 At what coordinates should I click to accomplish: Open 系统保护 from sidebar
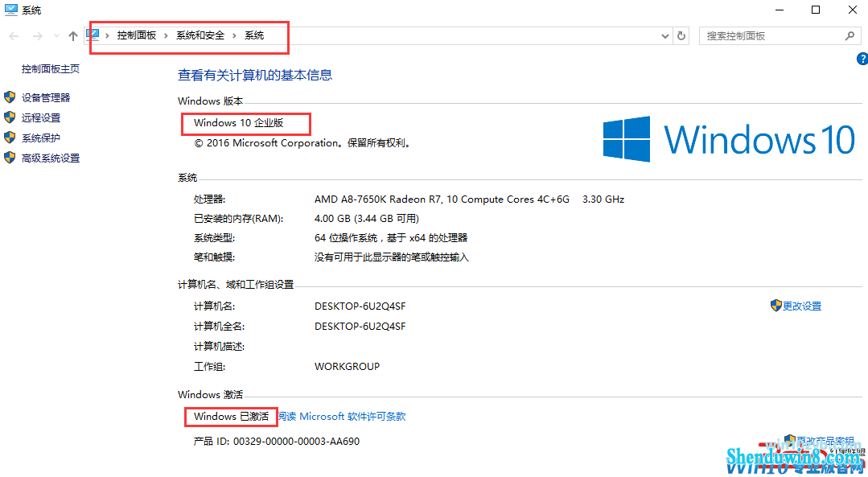(x=41, y=138)
